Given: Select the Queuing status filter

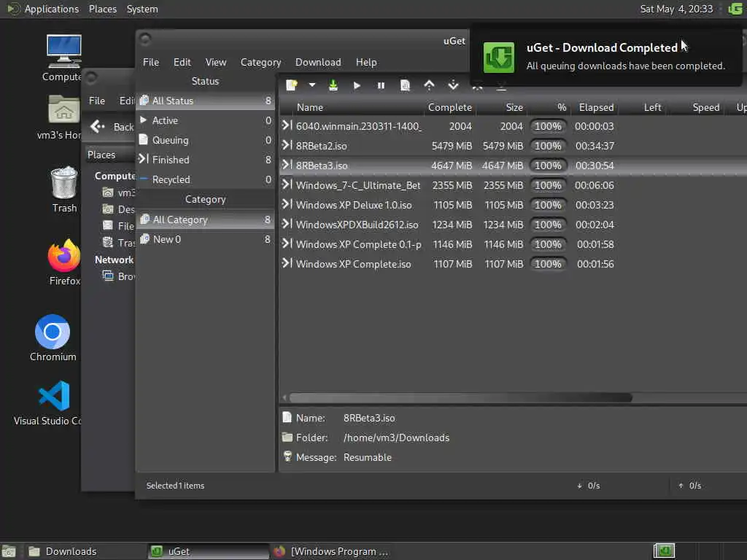Looking at the screenshot, I should pos(205,140).
